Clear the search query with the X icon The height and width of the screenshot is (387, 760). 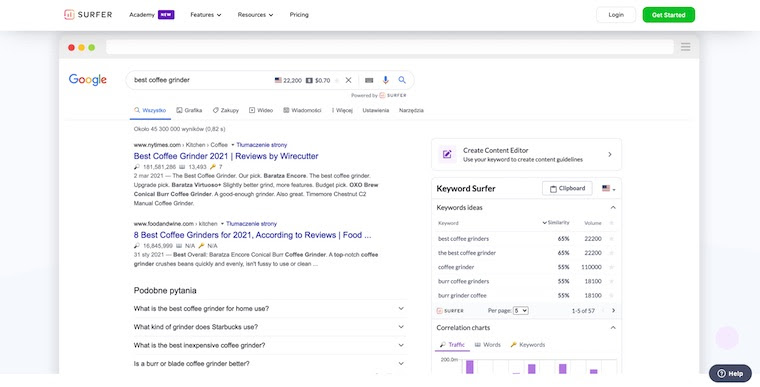tap(348, 80)
